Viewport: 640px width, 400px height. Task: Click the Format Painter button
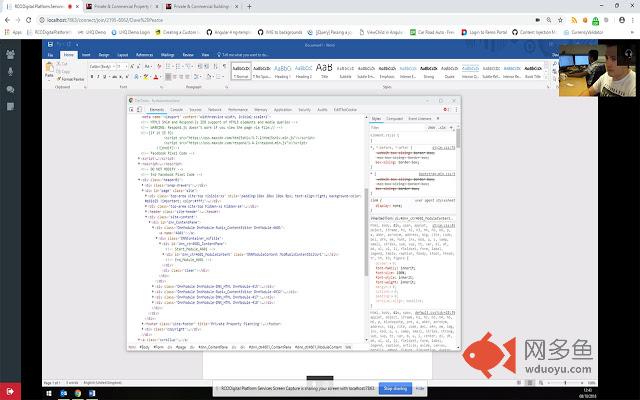pos(71,79)
